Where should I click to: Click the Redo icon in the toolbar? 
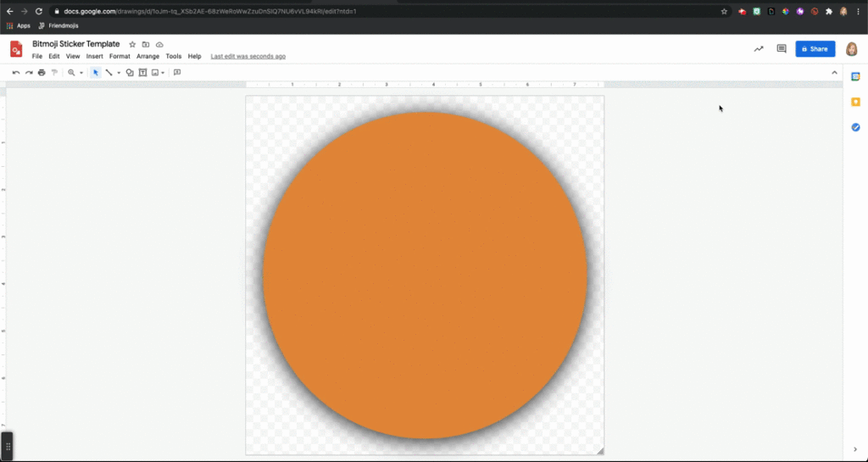coord(29,73)
